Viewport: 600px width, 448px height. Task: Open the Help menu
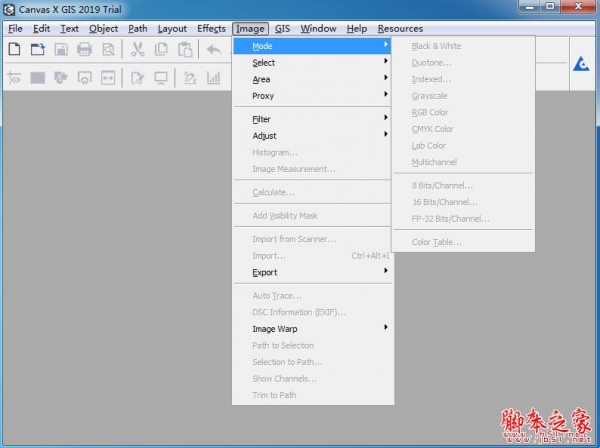(357, 29)
